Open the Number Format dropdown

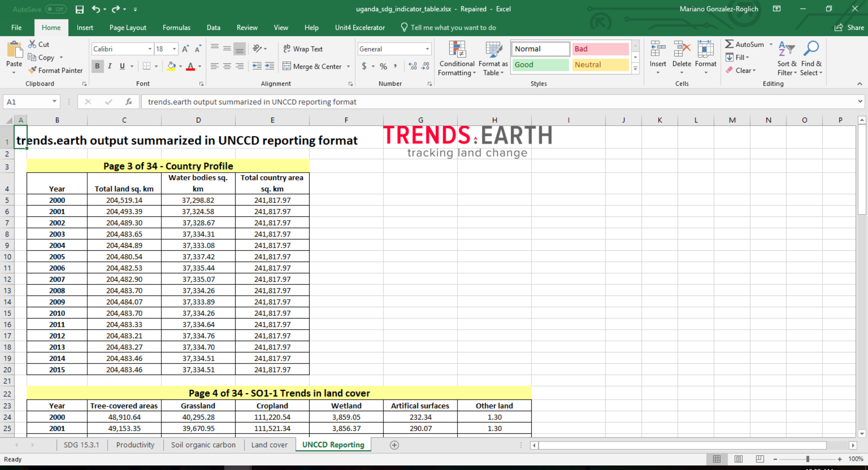point(426,48)
